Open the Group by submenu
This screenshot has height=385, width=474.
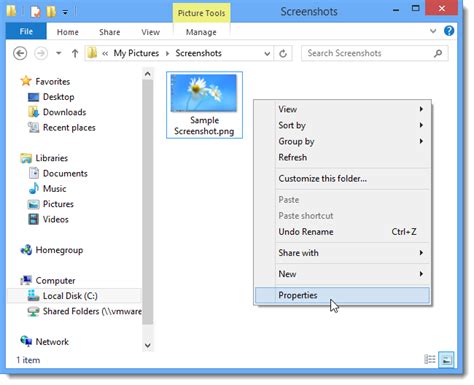(x=343, y=141)
